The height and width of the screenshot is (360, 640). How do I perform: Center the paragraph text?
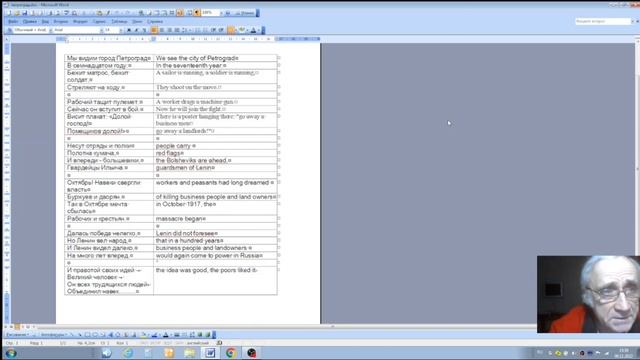[162, 30]
